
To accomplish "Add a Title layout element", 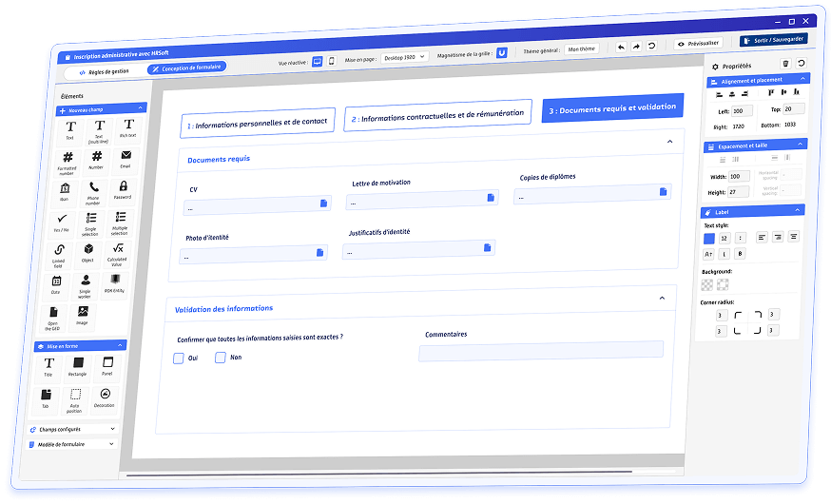I will [x=48, y=367].
